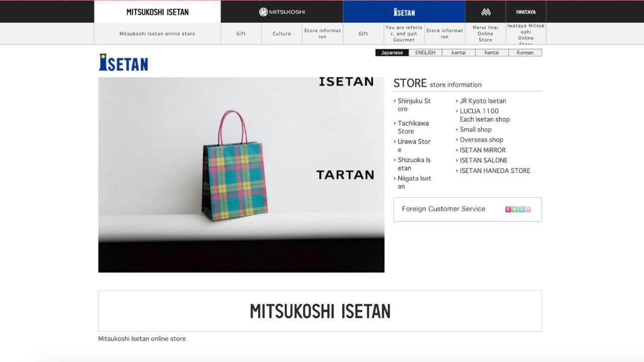Open the Mitsukoshi logo tab in the header
The image size is (644, 362).
282,12
